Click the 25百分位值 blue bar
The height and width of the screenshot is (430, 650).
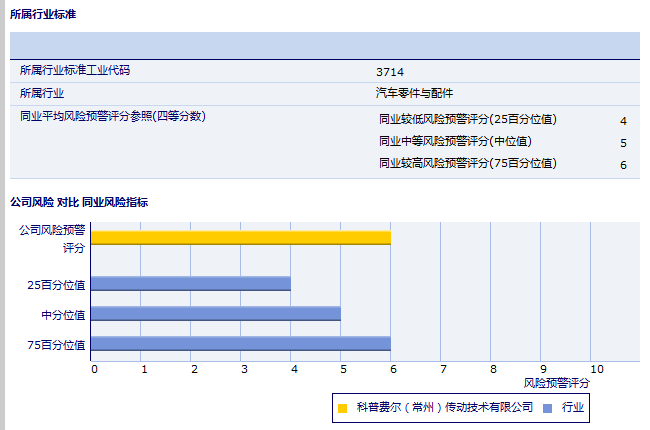[x=190, y=284]
